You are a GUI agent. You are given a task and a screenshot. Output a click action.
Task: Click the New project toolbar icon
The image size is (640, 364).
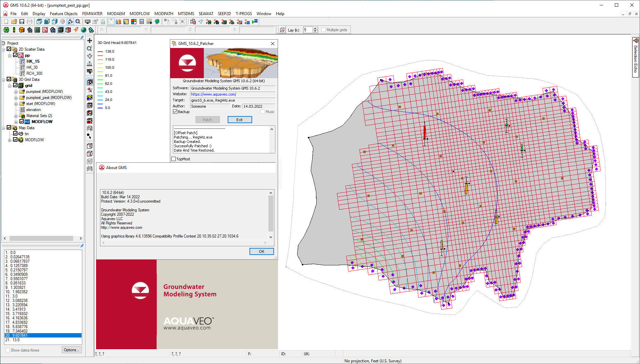(6, 21)
